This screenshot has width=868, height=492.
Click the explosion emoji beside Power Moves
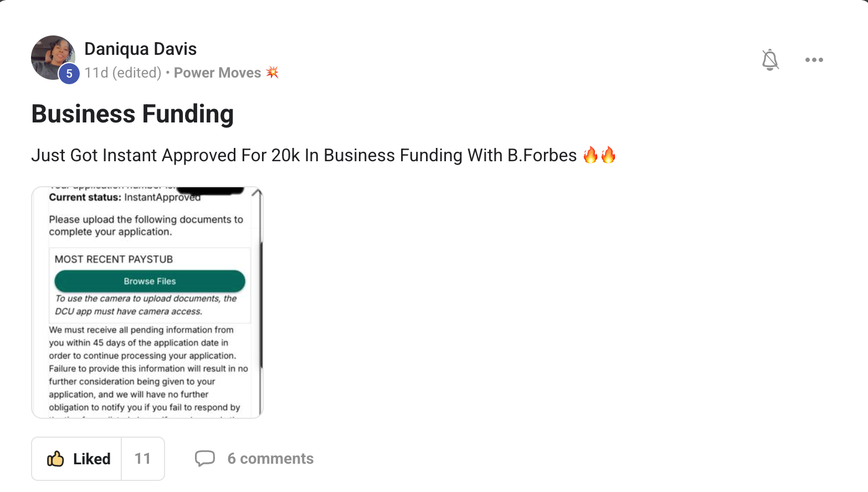(272, 73)
